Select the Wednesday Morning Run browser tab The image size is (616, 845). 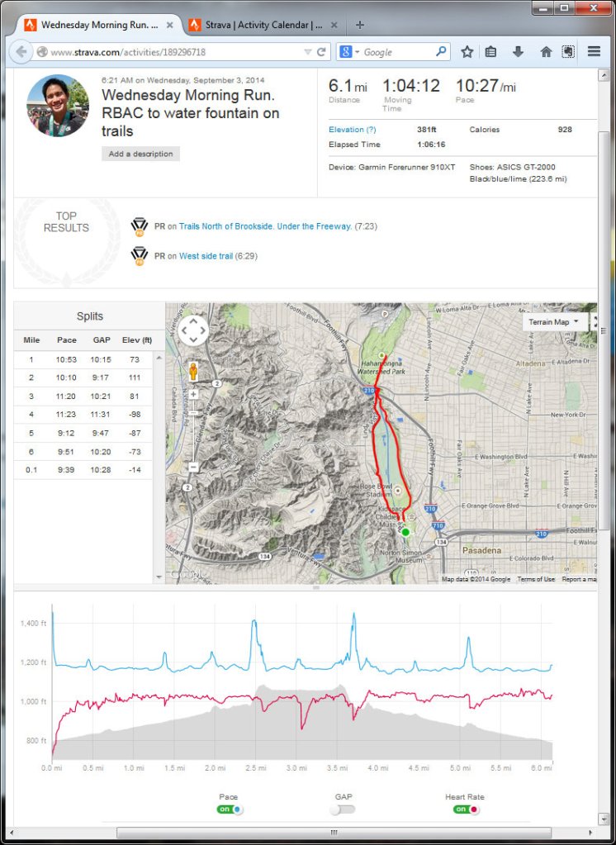click(99, 24)
